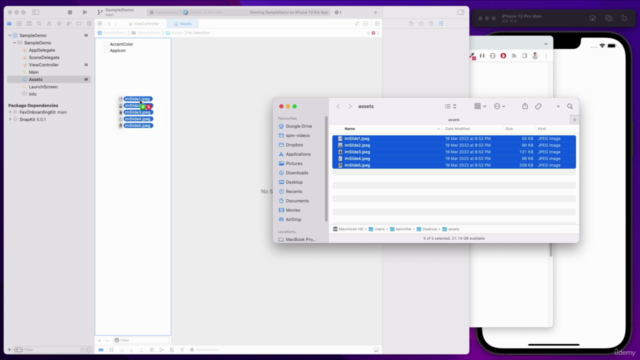Go forward in Xcode editor history
The image size is (640, 360).
click(116, 24)
